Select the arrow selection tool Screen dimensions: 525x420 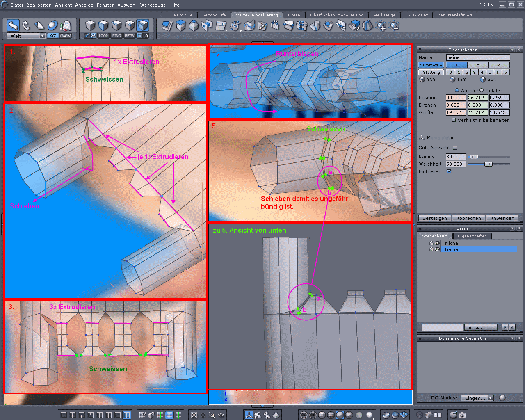point(13,25)
